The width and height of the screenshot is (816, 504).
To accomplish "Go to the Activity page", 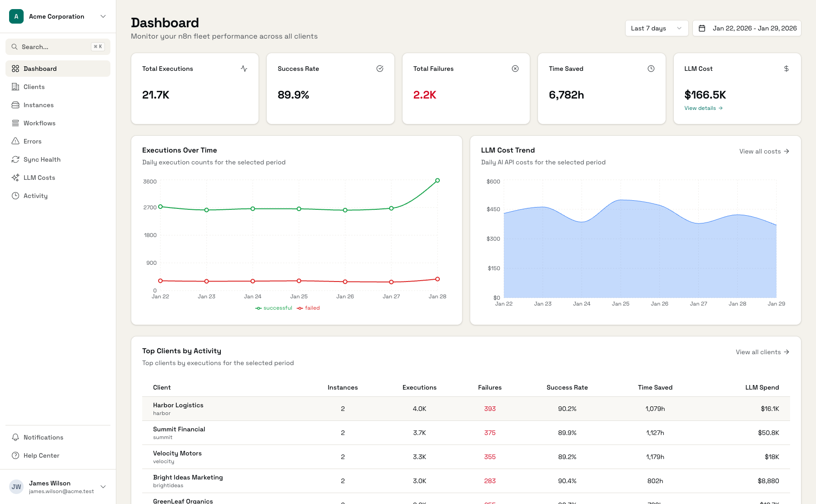I will [35, 196].
